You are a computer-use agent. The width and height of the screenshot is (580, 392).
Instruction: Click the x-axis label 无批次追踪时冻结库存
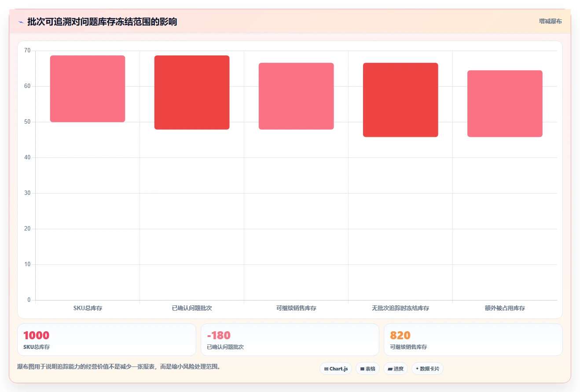pos(400,308)
